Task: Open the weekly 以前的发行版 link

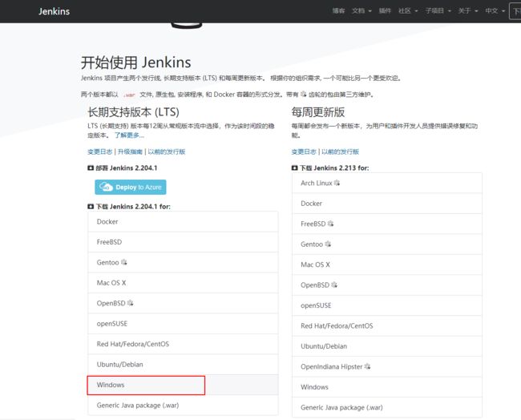Action: [x=340, y=151]
